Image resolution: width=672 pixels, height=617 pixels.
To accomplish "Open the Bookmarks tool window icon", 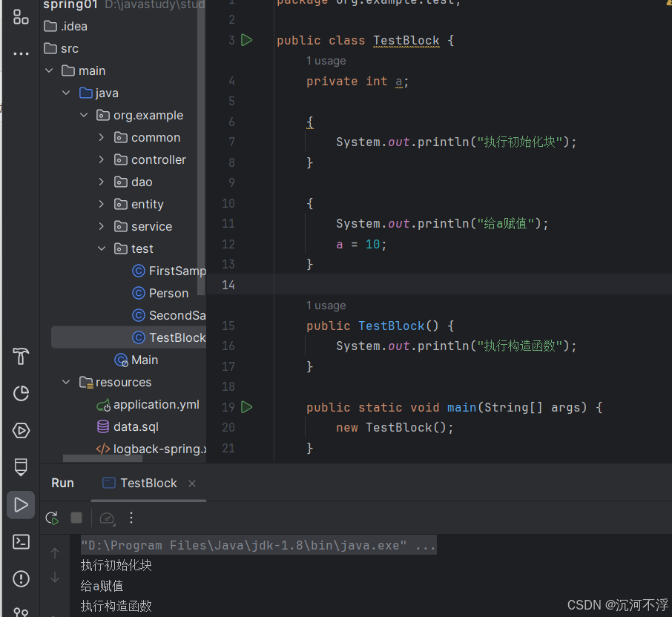I will [21, 467].
